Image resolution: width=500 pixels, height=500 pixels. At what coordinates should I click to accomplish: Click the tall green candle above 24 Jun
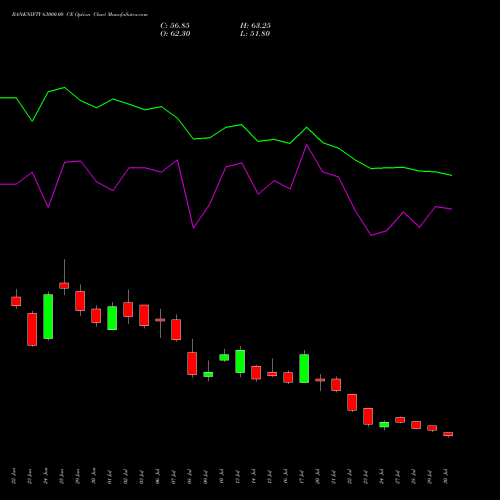pyautogui.click(x=48, y=316)
